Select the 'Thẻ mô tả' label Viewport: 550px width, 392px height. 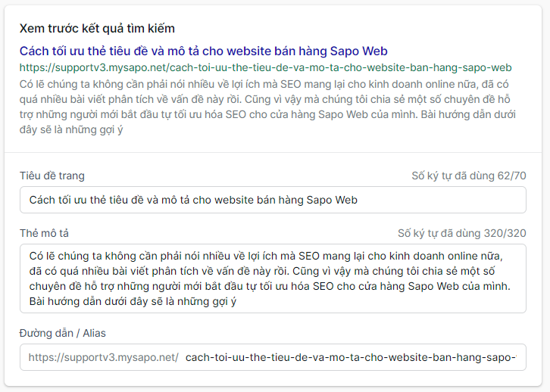pos(44,233)
